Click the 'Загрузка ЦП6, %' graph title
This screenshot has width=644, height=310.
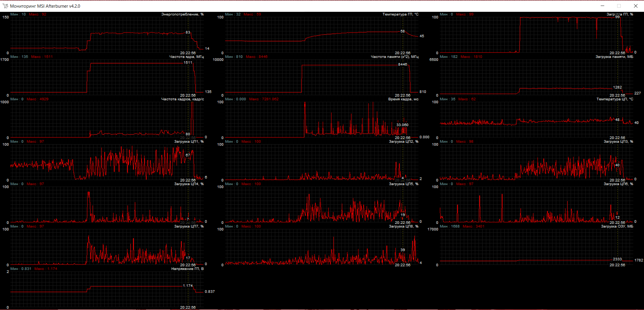(x=618, y=184)
